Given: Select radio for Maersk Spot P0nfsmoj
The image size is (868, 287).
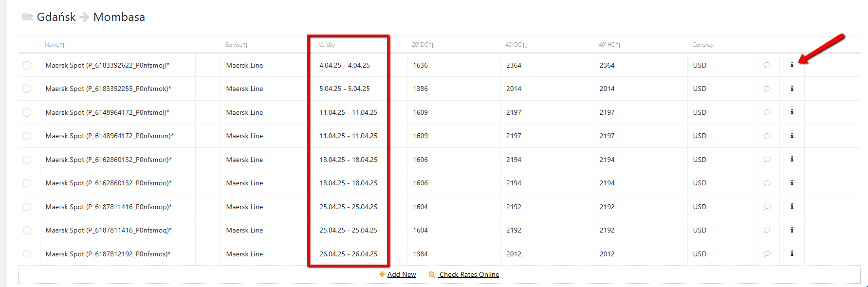Looking at the screenshot, I should 27,65.
